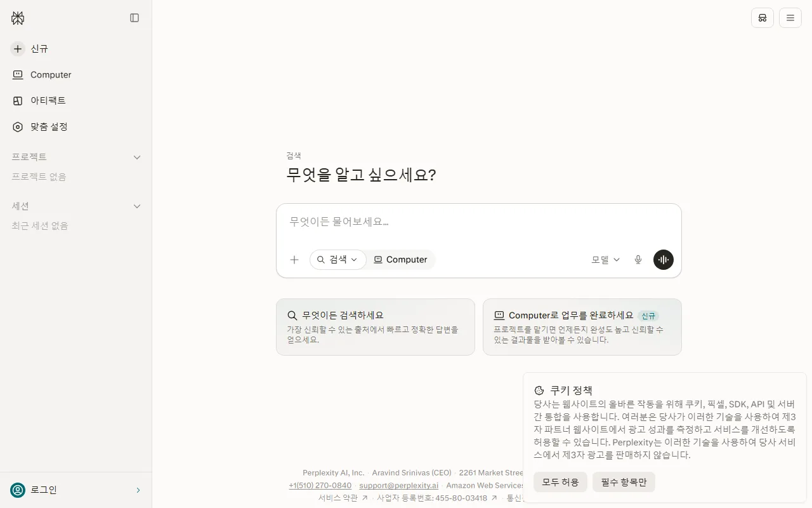Click the 무엇을 알고 싶으세요? heading
The height and width of the screenshot is (508, 812).
point(361,175)
